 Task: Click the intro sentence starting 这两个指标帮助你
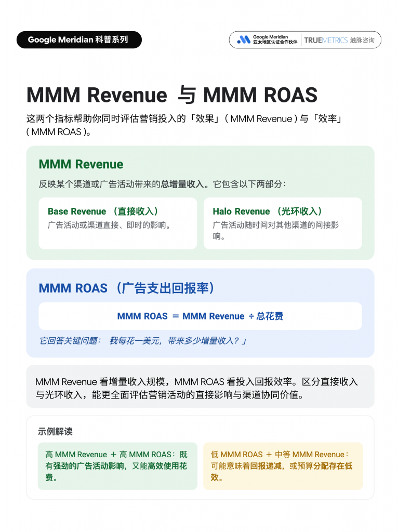[185, 125]
